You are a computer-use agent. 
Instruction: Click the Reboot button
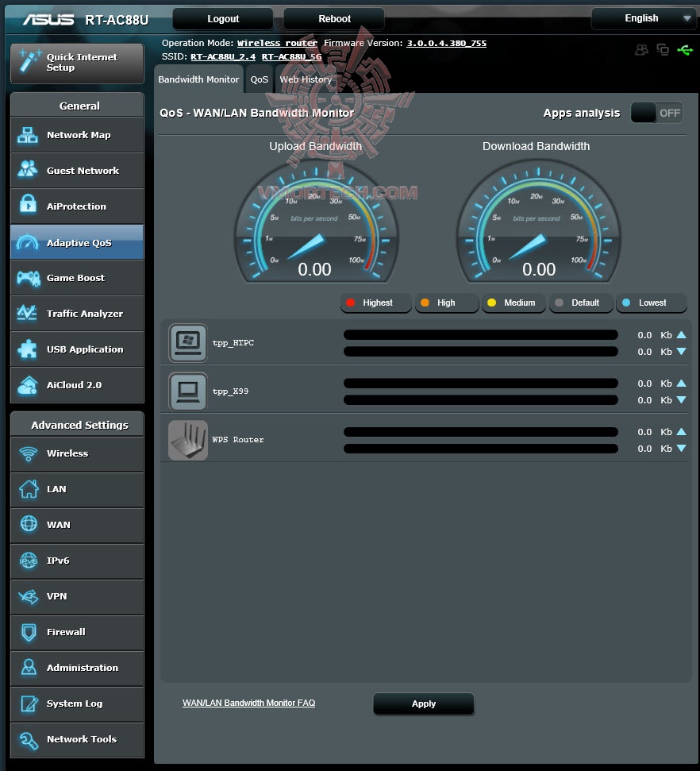pos(334,19)
